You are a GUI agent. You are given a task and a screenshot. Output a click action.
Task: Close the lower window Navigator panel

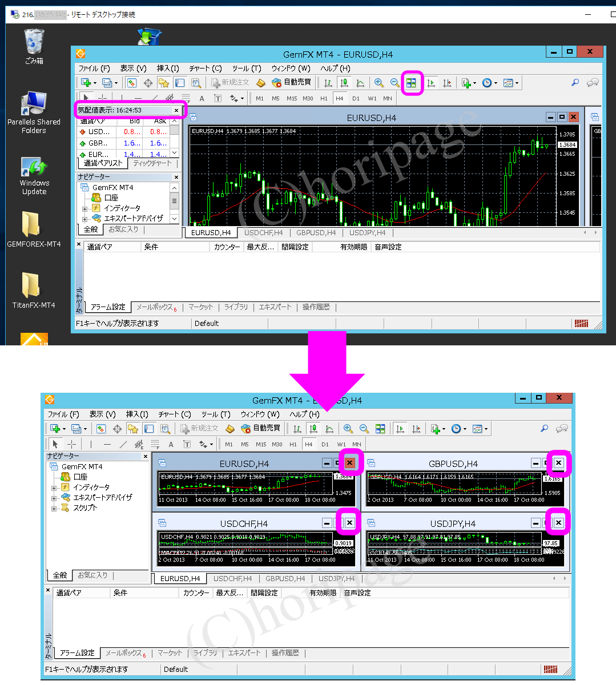click(146, 456)
